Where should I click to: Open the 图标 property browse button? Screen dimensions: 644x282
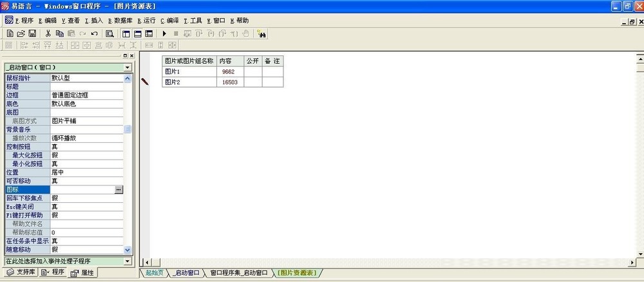(x=118, y=189)
